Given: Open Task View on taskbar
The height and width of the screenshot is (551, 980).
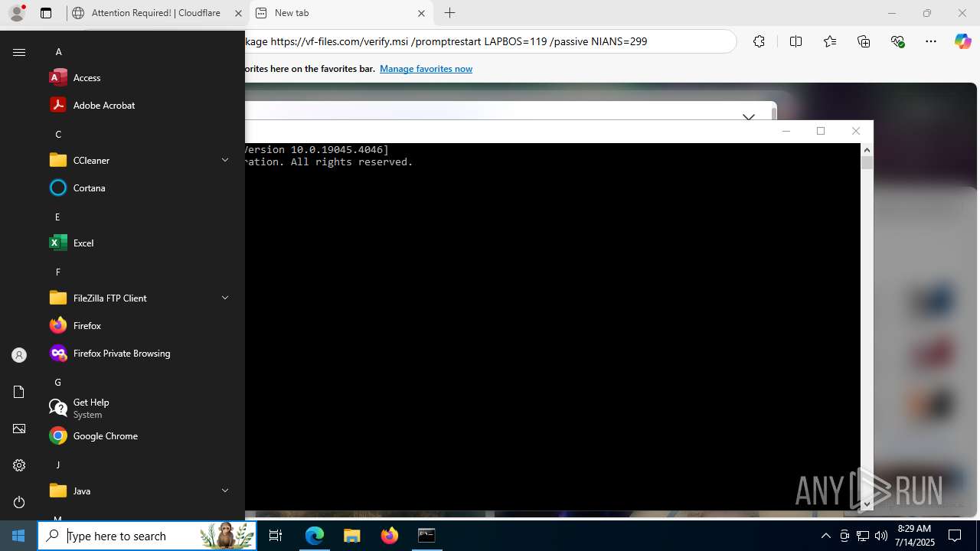Looking at the screenshot, I should [276, 536].
